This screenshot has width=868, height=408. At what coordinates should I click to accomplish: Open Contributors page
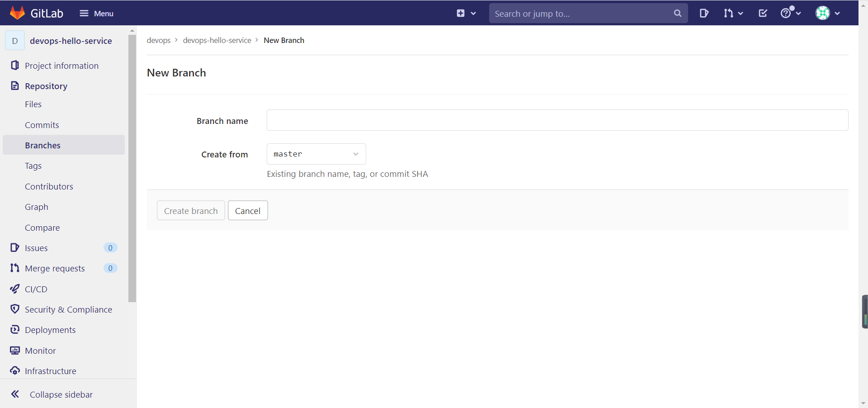[x=49, y=186]
